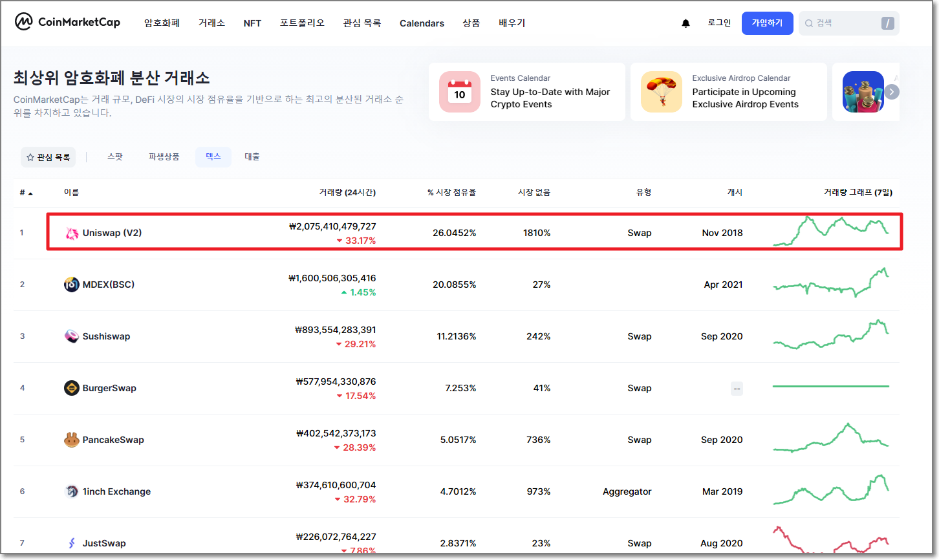Screen dimensions: 939x560
Task: Click the Events Calendar icon showing 10
Action: pyautogui.click(x=460, y=92)
